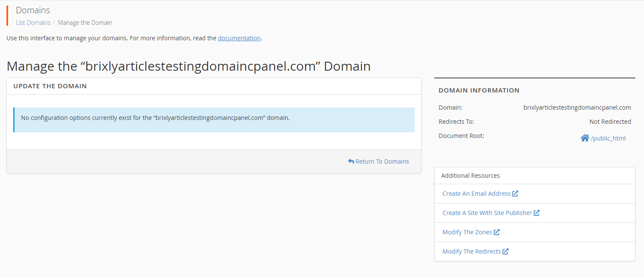The height and width of the screenshot is (278, 644).
Task: Click the domain value brixlyarticlestestingdomaincpanel.com in Domain Information
Action: click(577, 108)
